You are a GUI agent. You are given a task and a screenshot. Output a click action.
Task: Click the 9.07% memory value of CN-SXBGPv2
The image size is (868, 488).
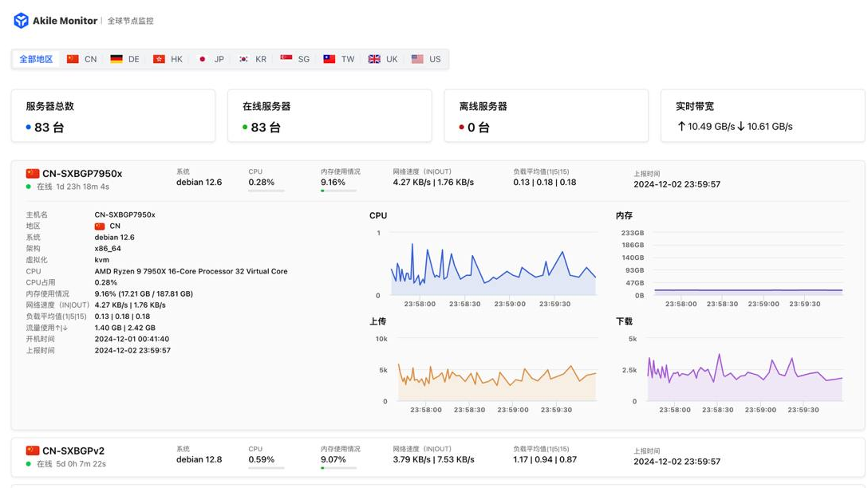click(333, 459)
